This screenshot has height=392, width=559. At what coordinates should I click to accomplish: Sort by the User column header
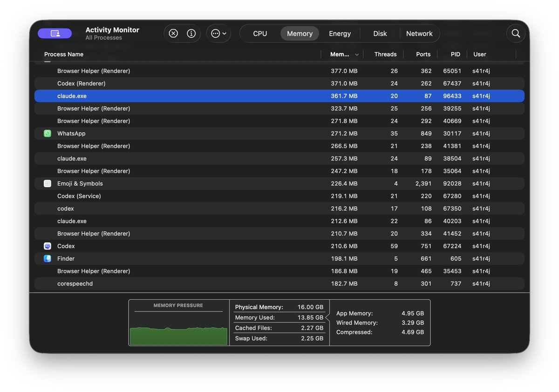click(480, 54)
